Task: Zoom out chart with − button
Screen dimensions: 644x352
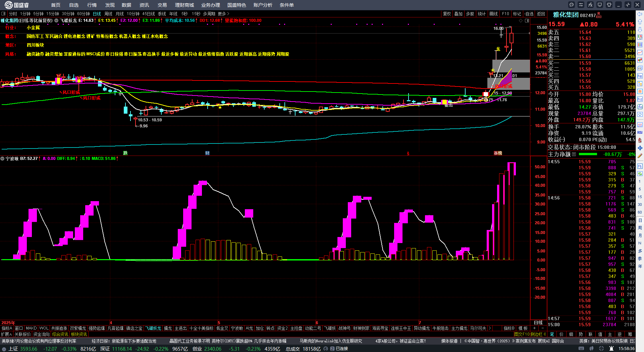Action: coord(542,328)
